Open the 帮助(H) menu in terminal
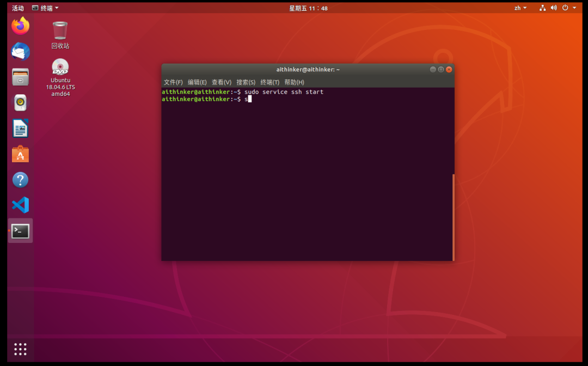This screenshot has width=588, height=366. [295, 82]
